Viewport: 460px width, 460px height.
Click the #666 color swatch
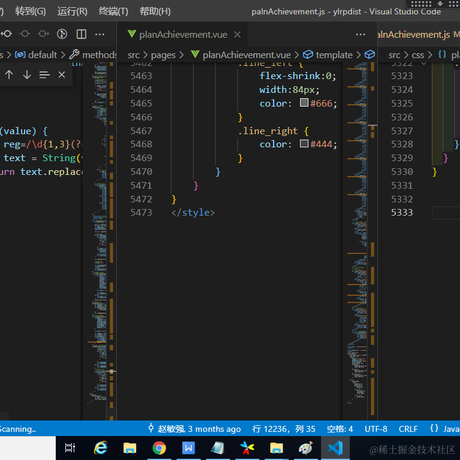304,103
